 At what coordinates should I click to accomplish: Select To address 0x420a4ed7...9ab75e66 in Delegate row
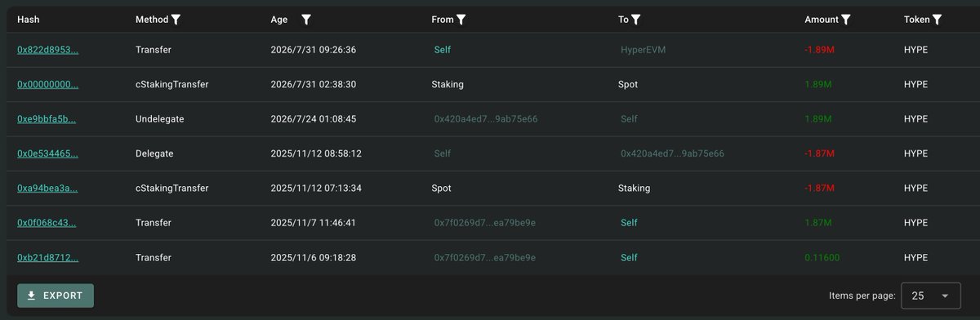pyautogui.click(x=672, y=153)
